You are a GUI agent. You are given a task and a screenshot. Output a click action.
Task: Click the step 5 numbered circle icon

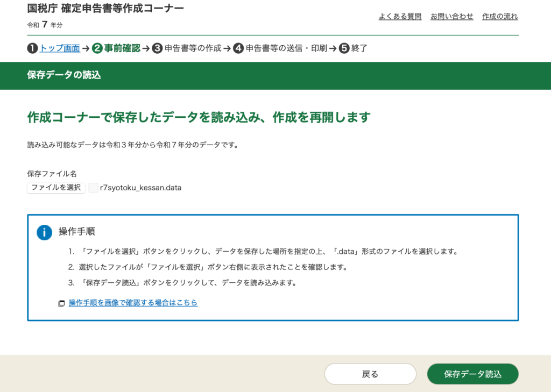tap(344, 48)
